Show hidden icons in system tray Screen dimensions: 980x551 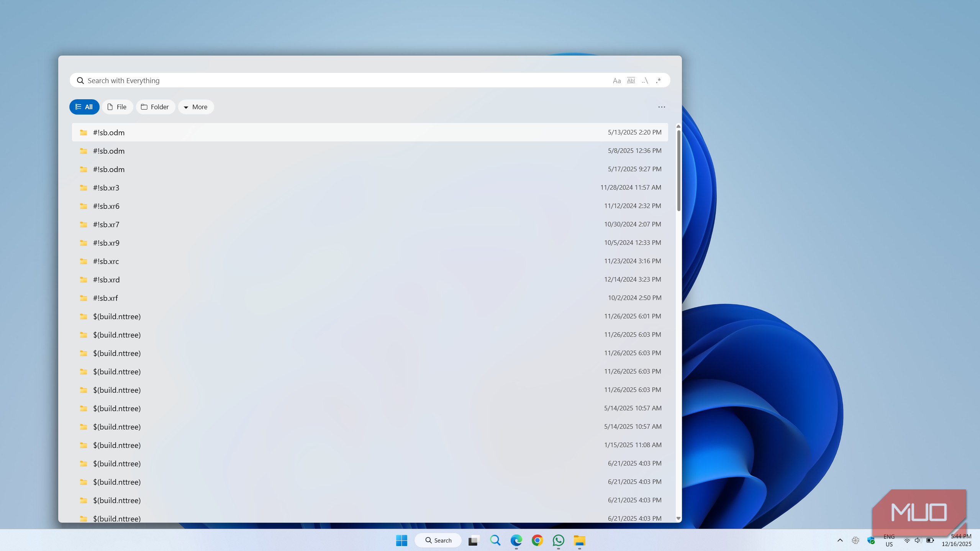tap(840, 540)
